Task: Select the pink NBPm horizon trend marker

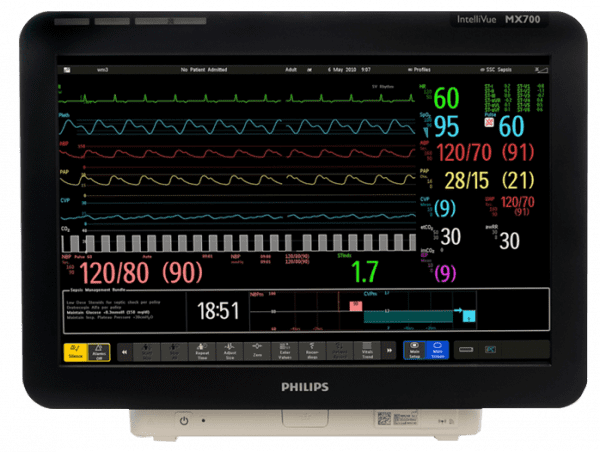Action: pos(356,306)
